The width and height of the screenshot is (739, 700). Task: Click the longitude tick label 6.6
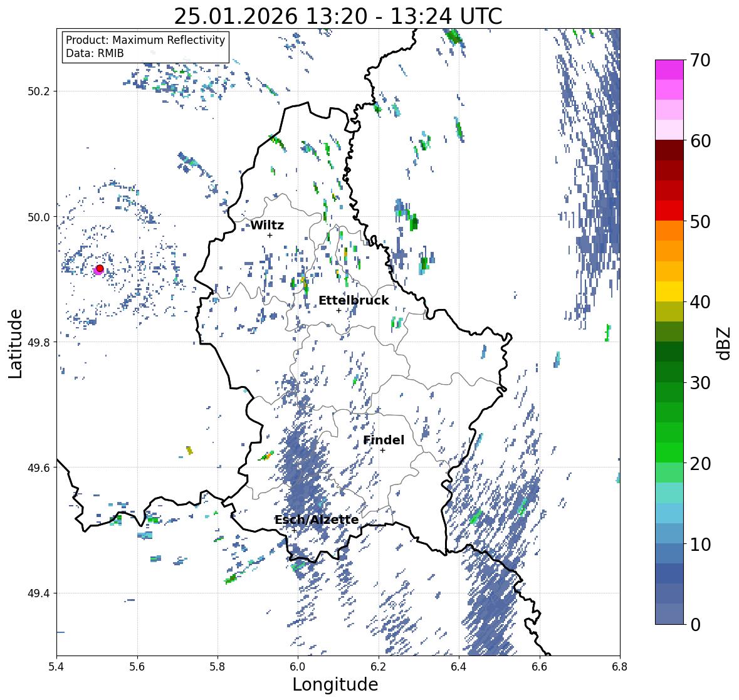(x=540, y=666)
